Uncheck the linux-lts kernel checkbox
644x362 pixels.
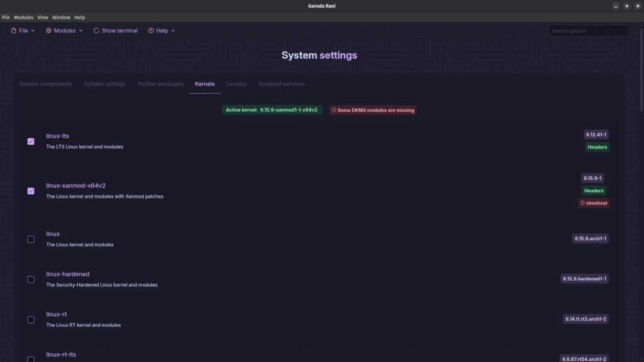(x=31, y=141)
